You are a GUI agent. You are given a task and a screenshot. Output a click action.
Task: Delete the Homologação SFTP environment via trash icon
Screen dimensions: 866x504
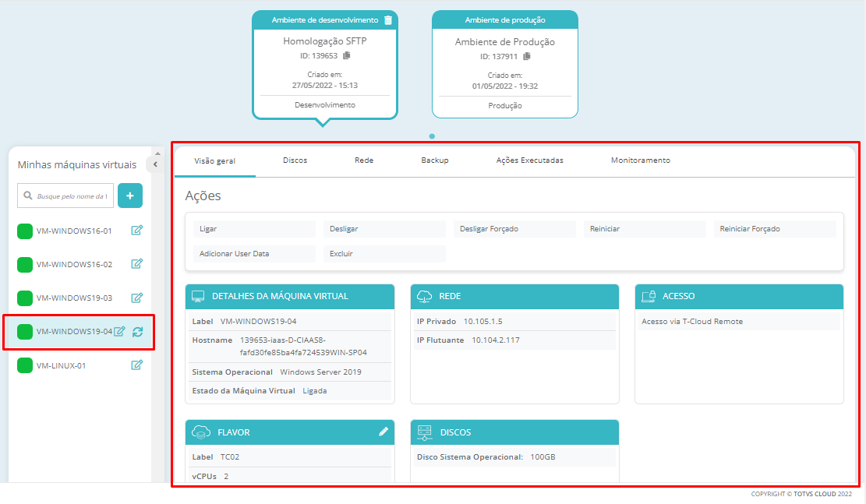point(388,20)
